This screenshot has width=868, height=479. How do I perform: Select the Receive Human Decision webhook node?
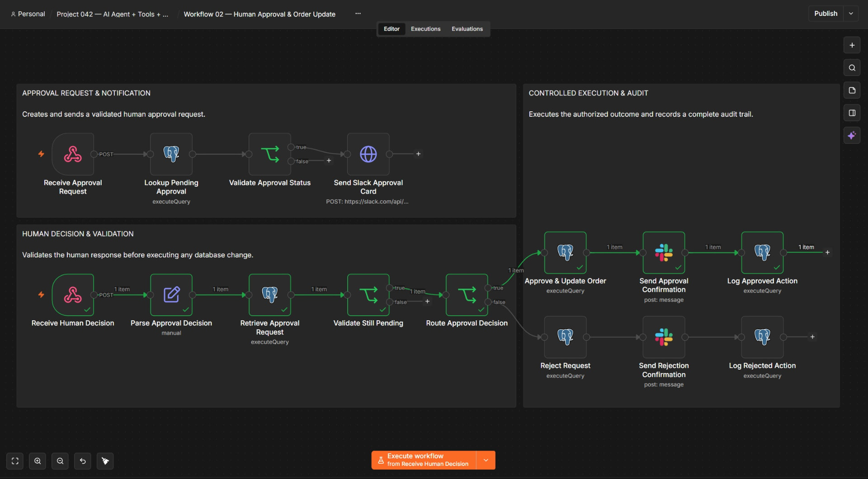pyautogui.click(x=73, y=294)
